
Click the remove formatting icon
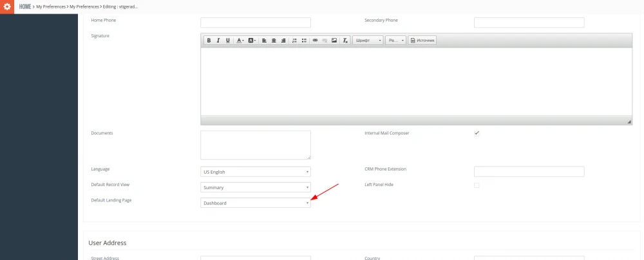(x=345, y=41)
